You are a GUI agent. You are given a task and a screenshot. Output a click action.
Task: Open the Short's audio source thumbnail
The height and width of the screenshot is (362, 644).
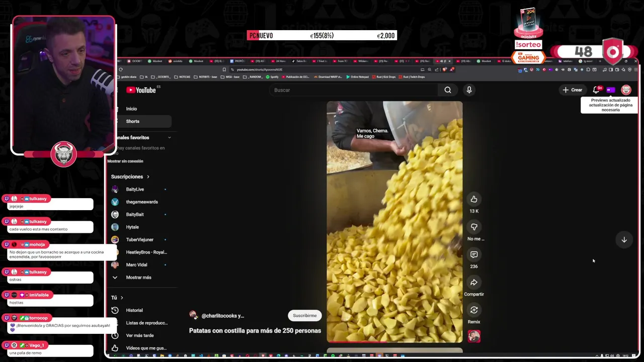point(474,336)
